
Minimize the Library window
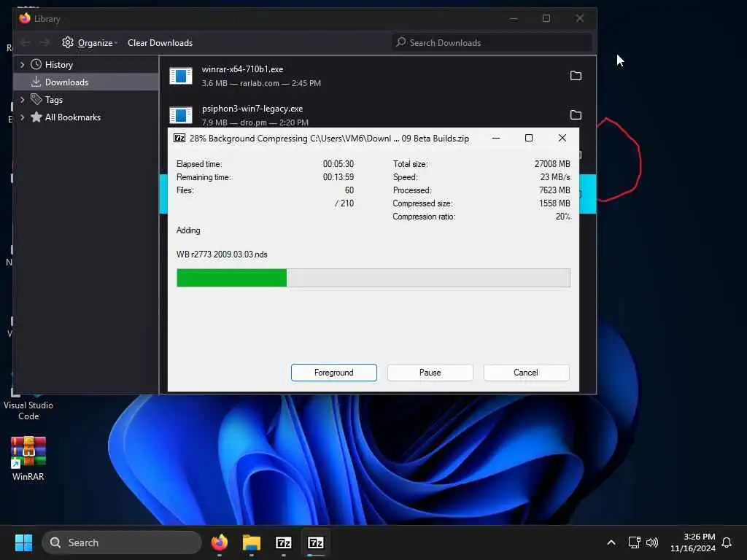[x=514, y=18]
